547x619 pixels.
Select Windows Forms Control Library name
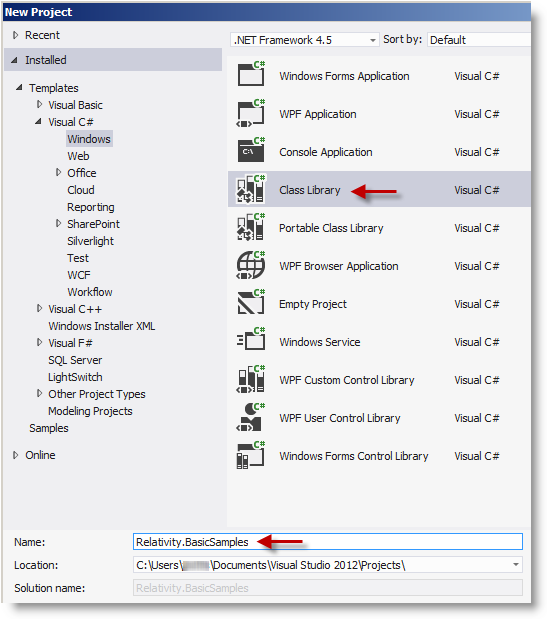click(x=354, y=456)
